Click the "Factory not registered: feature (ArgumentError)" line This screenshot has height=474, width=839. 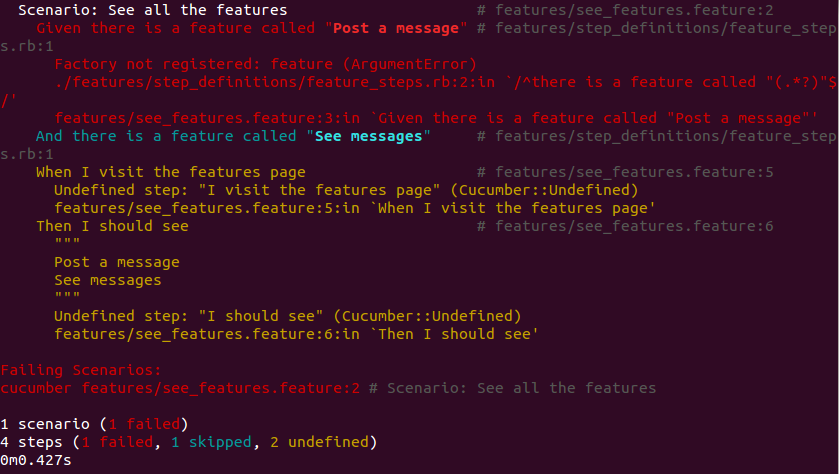pos(265,64)
